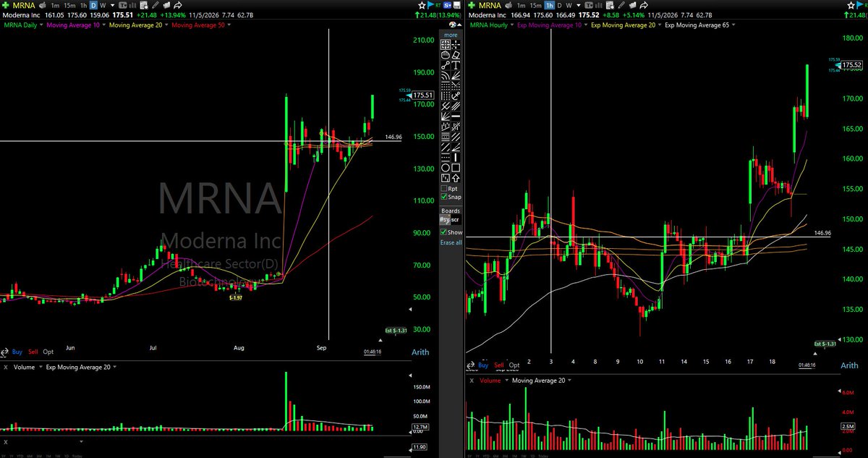
Task: Select the text annotation tool
Action: point(456,65)
